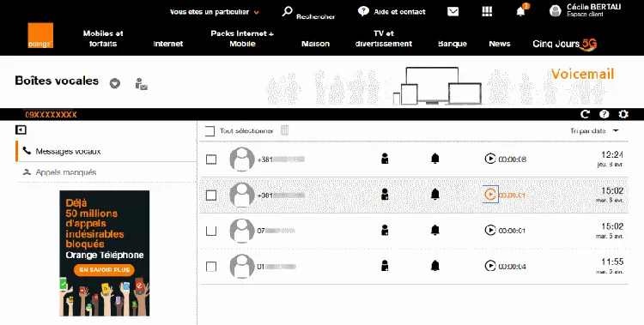This screenshot has width=644, height=325.
Task: Click bell icon on 12:24 message
Action: click(x=435, y=159)
